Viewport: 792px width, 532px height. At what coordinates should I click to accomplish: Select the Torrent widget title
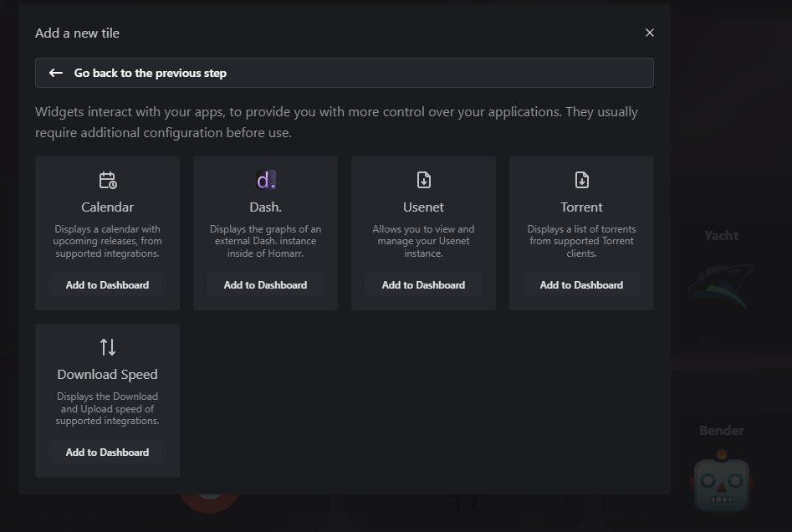point(581,207)
